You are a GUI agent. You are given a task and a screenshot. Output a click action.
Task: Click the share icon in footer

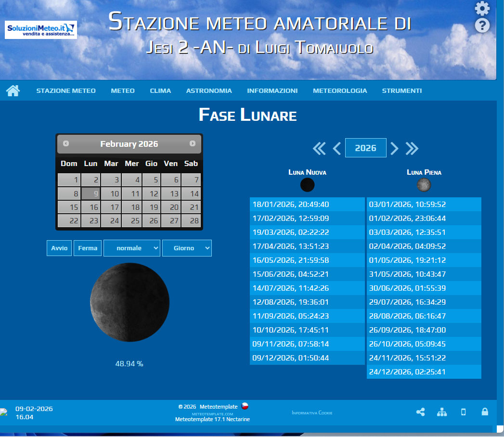420,412
